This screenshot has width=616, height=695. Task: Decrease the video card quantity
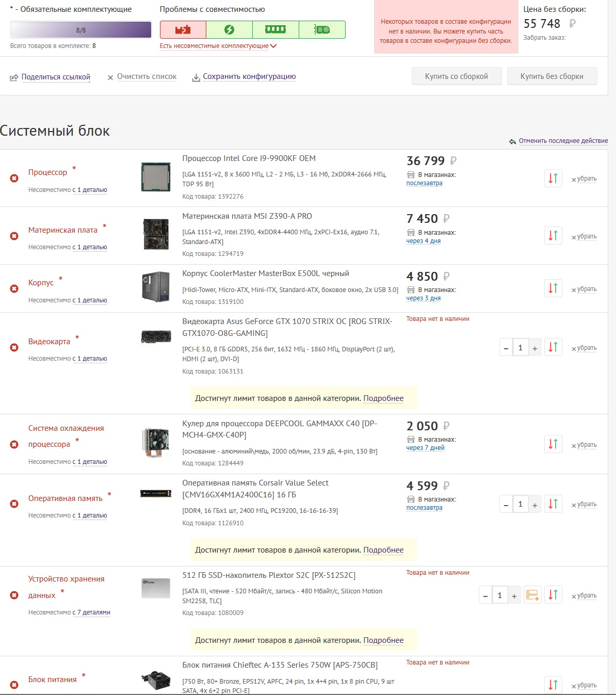506,348
